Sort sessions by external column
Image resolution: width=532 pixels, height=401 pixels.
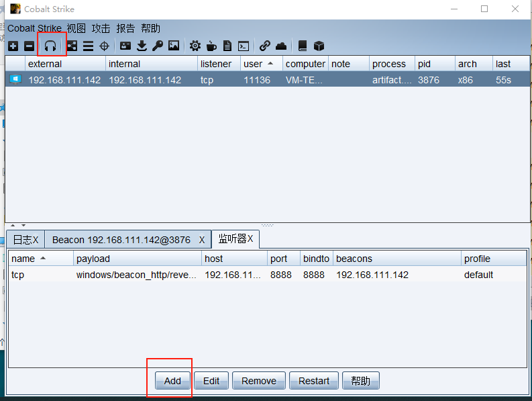click(65, 64)
